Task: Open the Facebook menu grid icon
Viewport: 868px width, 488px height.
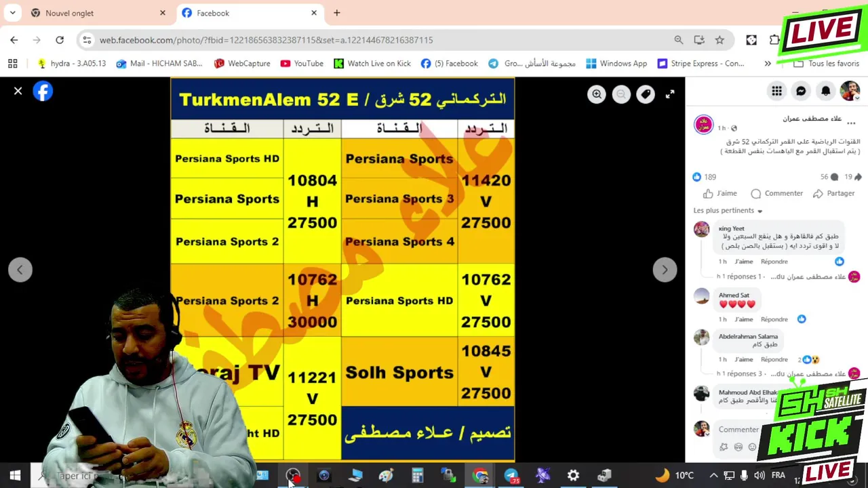Action: coord(777,91)
